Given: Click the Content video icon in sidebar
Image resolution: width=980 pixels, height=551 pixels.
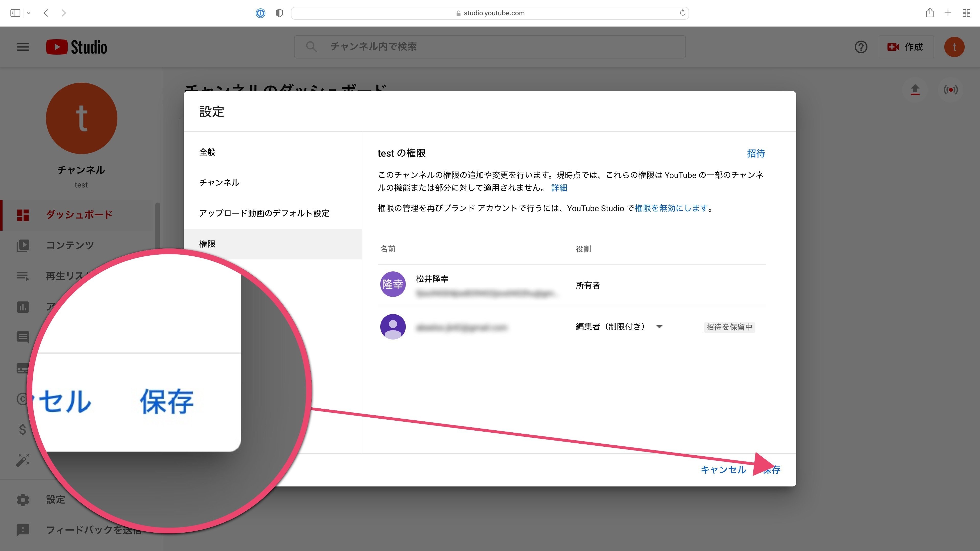Looking at the screenshot, I should pos(23,245).
